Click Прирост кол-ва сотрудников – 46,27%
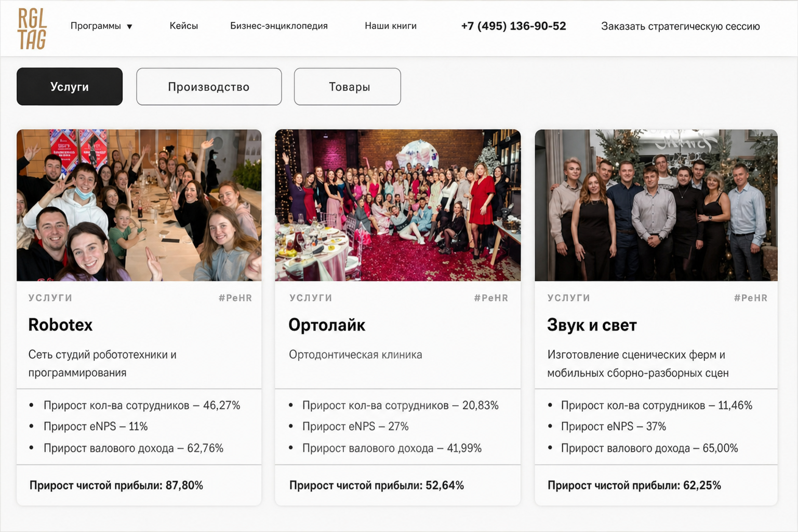 [x=142, y=405]
